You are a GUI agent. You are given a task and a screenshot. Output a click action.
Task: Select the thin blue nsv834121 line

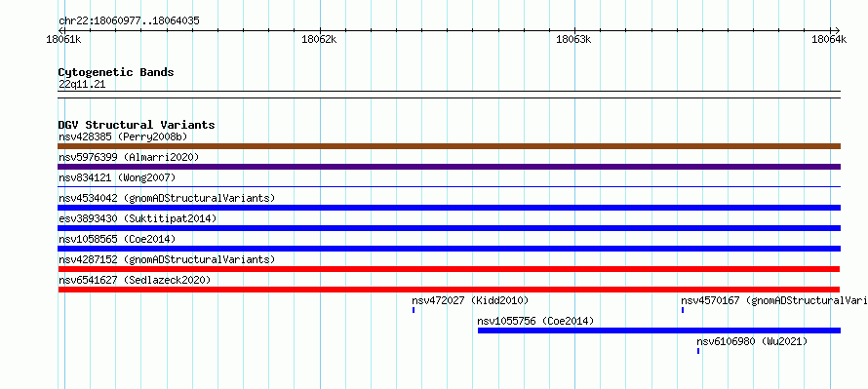tap(449, 187)
